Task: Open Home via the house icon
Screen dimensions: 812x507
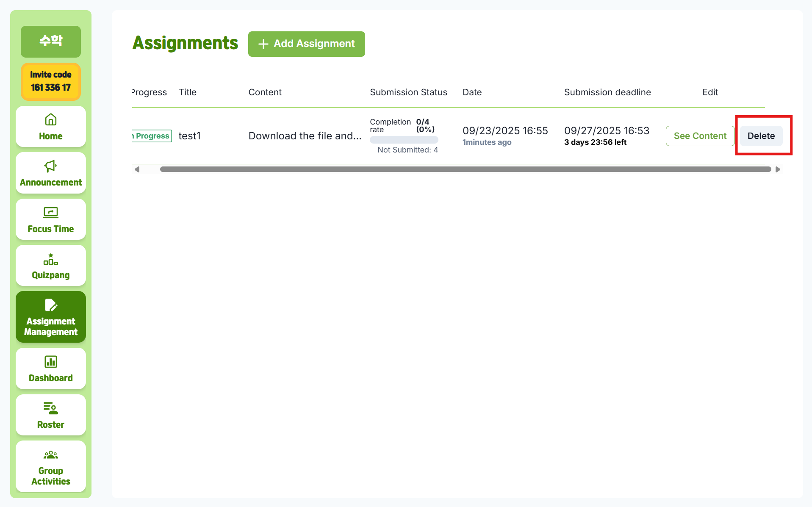Action: (51, 120)
